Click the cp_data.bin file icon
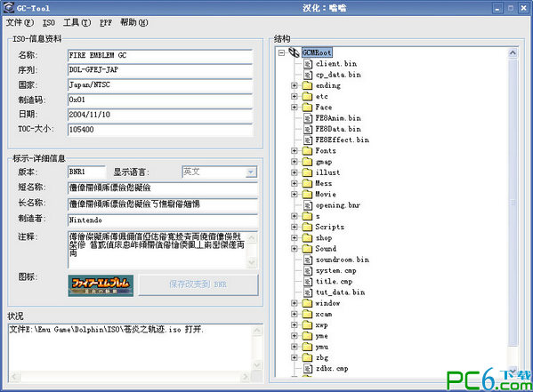The width and height of the screenshot is (533, 392). [x=308, y=75]
